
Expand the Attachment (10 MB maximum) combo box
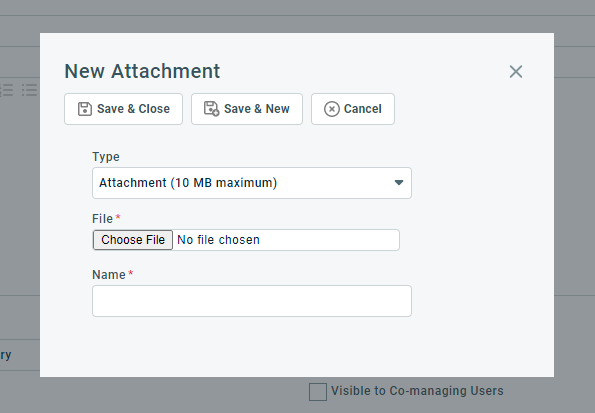252,183
